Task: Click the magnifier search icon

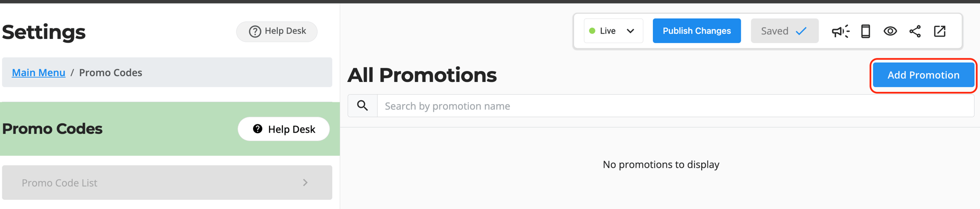Action: pyautogui.click(x=363, y=106)
